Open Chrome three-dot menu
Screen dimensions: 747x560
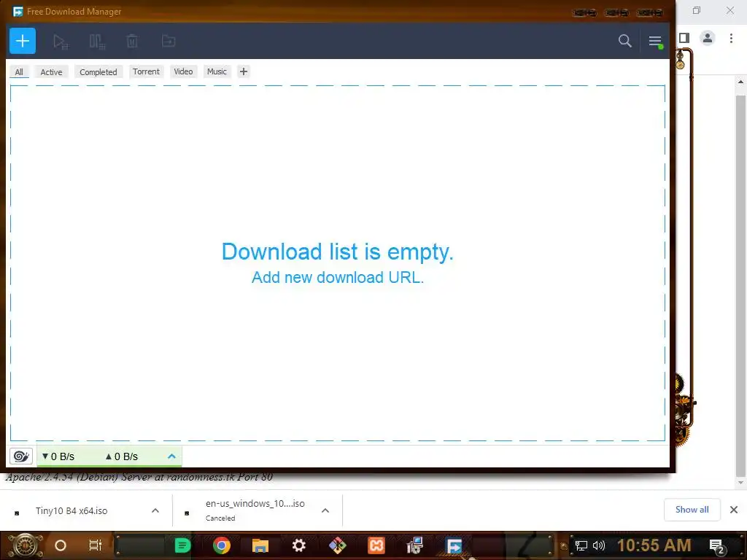click(x=731, y=38)
